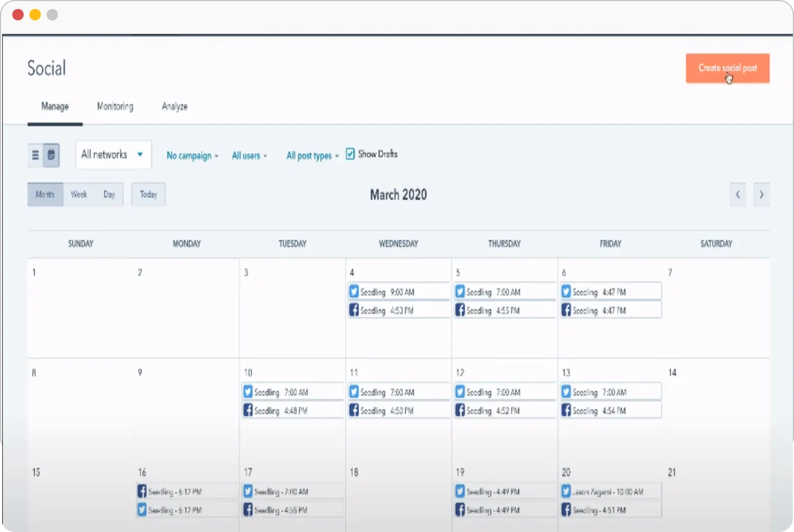Select the Day calendar view
The width and height of the screenshot is (794, 532).
109,195
